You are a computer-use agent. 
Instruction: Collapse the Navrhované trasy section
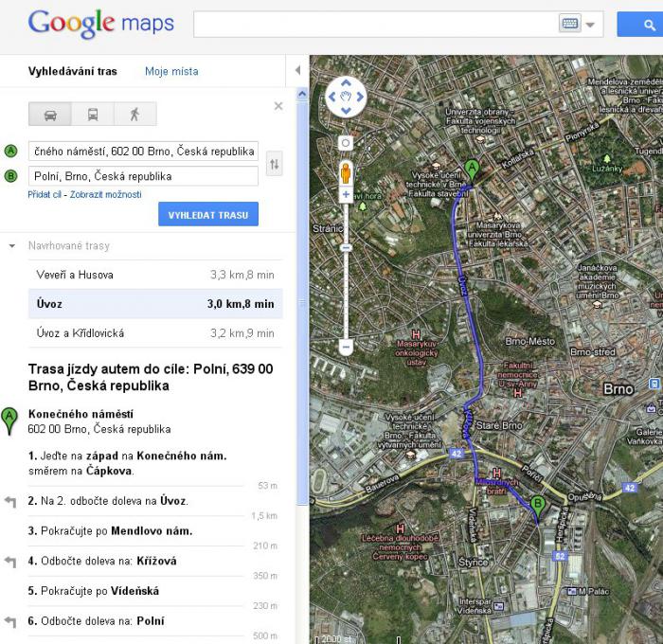pyautogui.click(x=12, y=246)
